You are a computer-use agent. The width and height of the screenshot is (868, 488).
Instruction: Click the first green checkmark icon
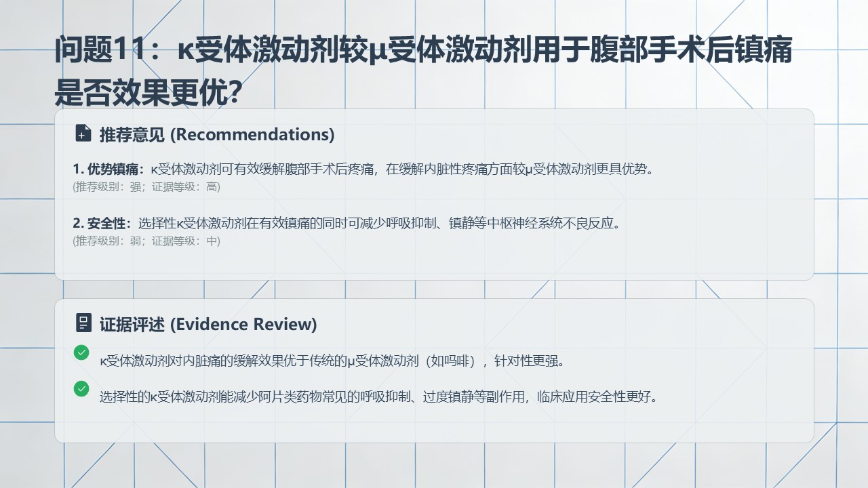pyautogui.click(x=81, y=352)
